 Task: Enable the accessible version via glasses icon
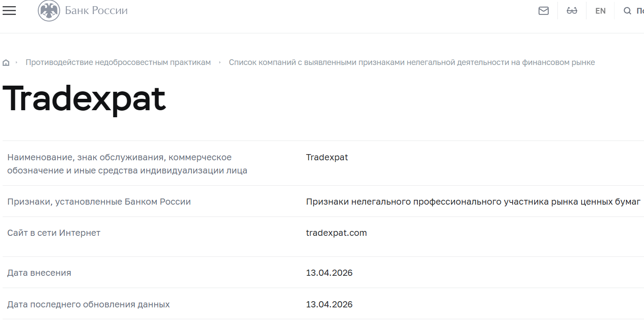(x=572, y=11)
